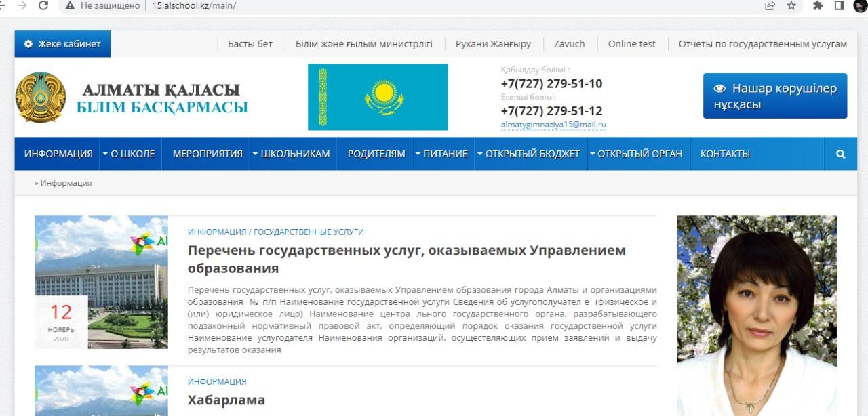Open the Контакты menu item
The height and width of the screenshot is (416, 868).
point(725,154)
